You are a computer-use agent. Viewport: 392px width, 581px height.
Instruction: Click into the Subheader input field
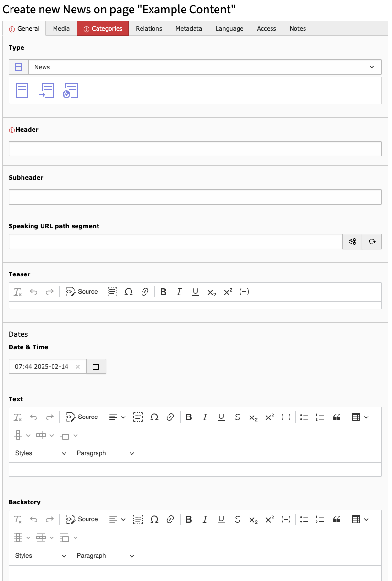195,197
